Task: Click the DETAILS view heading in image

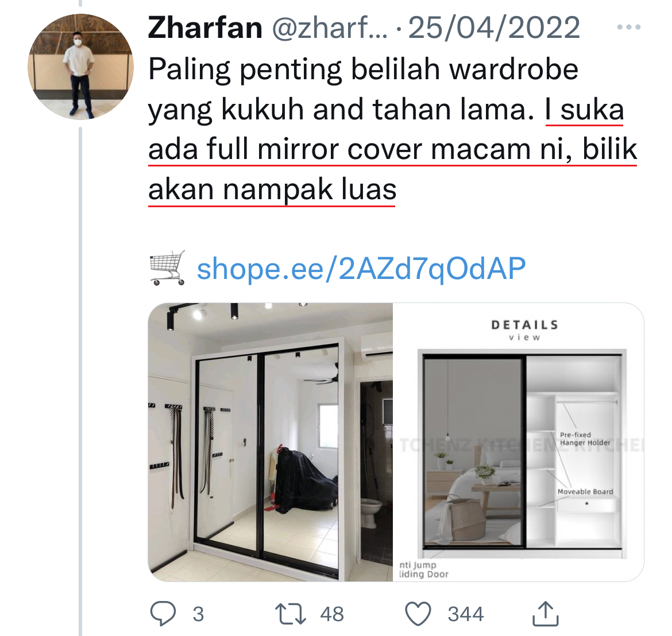Action: [525, 330]
